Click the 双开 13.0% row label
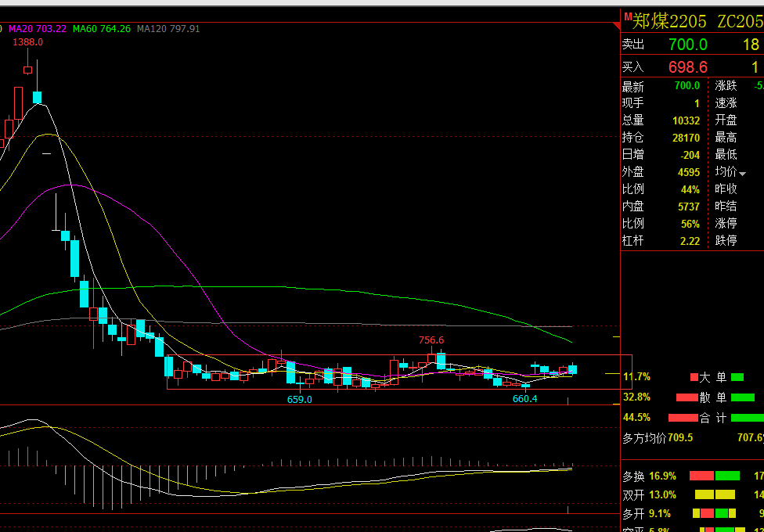This screenshot has height=532, width=764. tap(649, 495)
